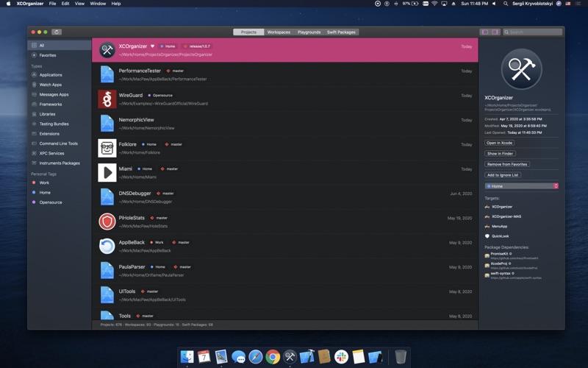This screenshot has height=368, width=588.
Task: Click Add to Ignore List button
Action: click(503, 175)
